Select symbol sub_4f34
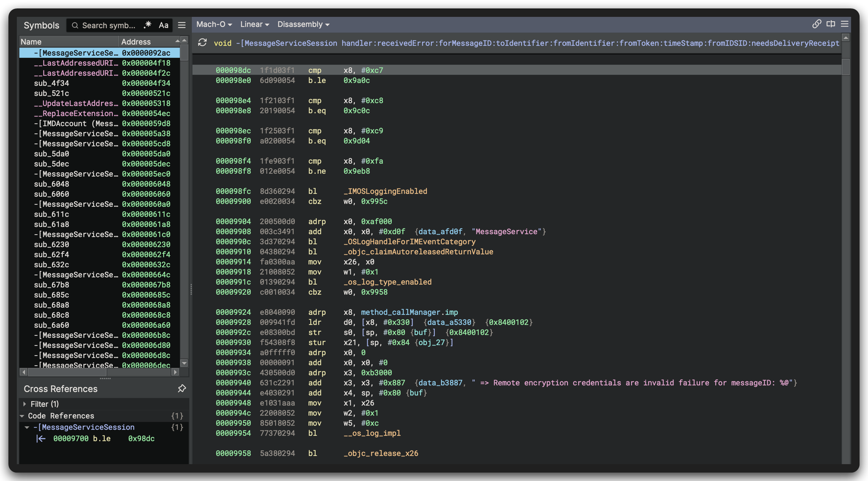Viewport: 868px width, 481px height. coord(99,83)
